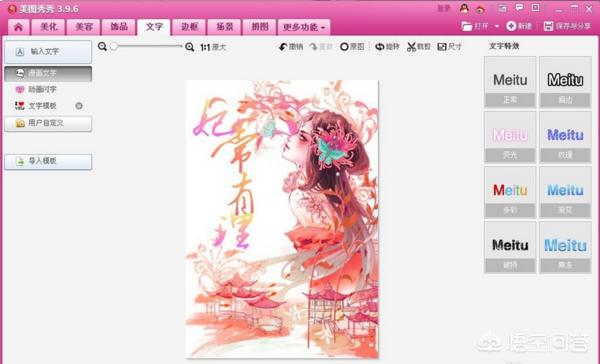Expand the dropdown arrow next to 打开
The image size is (600, 364).
[x=497, y=26]
